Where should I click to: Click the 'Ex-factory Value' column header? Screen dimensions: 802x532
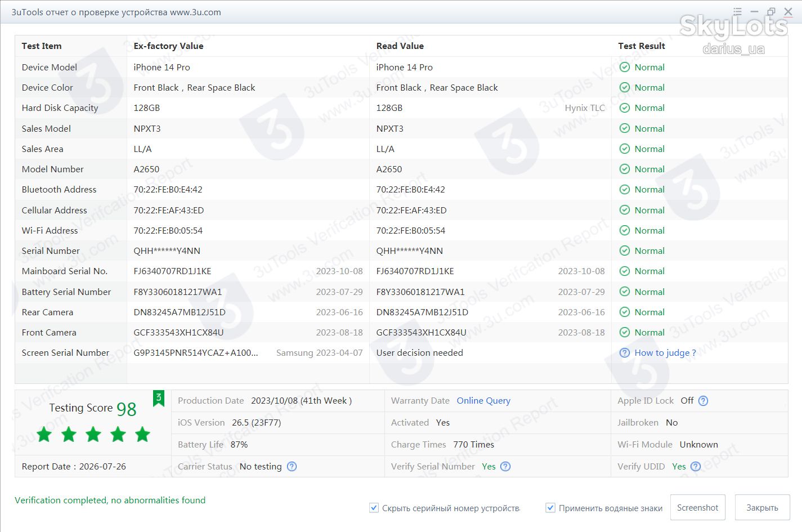coord(168,46)
